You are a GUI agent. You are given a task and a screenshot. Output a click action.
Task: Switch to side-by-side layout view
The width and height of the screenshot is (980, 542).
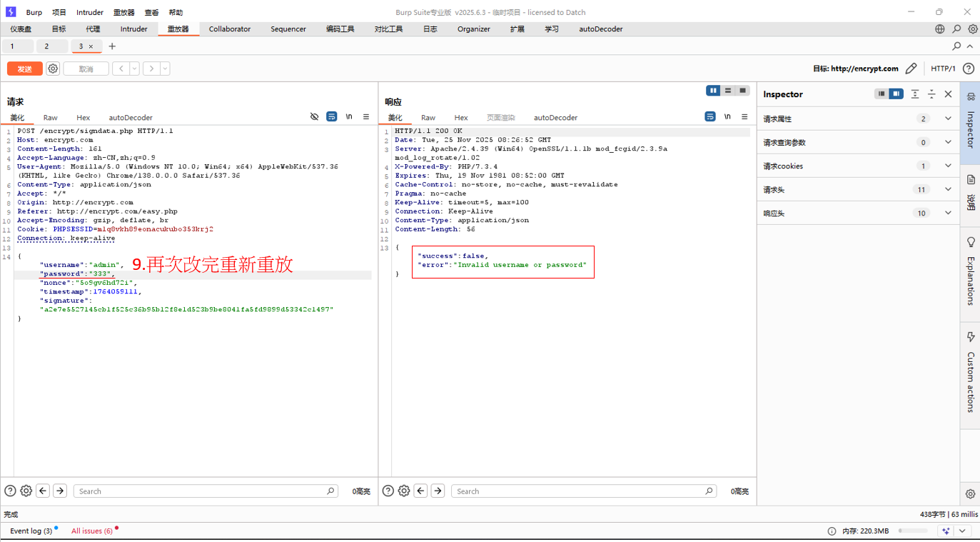[713, 91]
